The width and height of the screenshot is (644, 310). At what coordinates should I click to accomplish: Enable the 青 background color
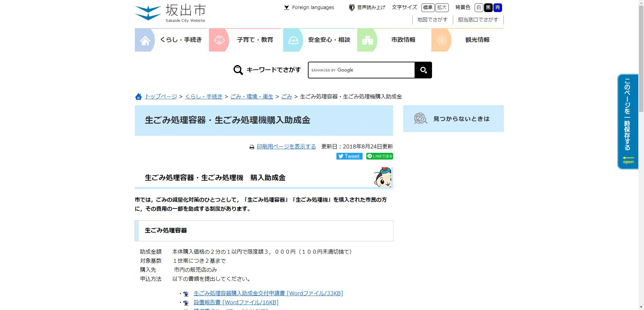pyautogui.click(x=497, y=7)
